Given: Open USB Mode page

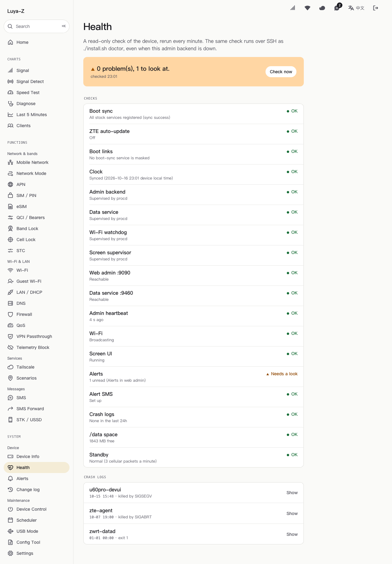Looking at the screenshot, I should tap(36, 531).
